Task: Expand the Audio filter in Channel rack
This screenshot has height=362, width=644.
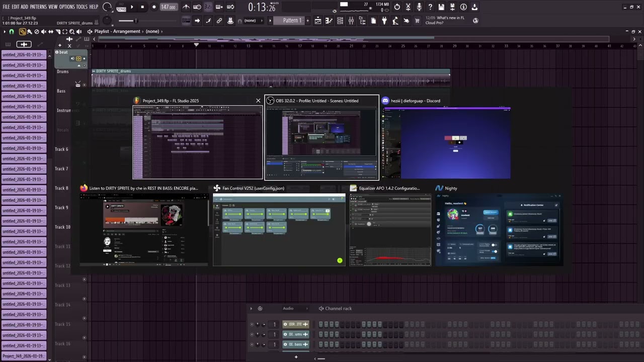Action: [x=288, y=308]
